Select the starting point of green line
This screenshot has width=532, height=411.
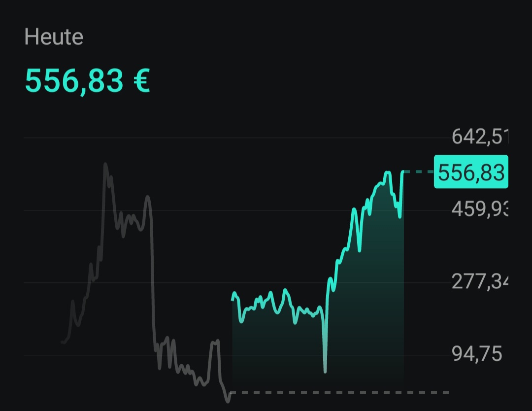233,299
